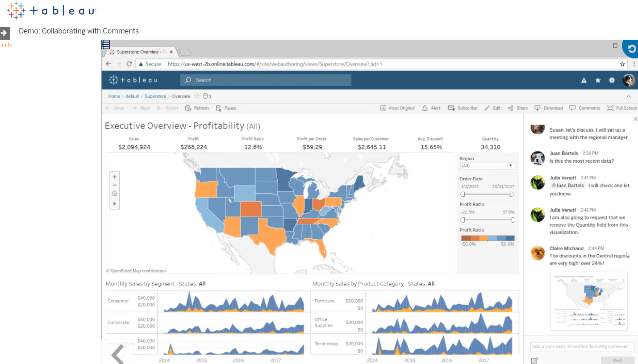The image size is (638, 364).
Task: Create an Alert from the toolbar
Action: pyautogui.click(x=431, y=108)
